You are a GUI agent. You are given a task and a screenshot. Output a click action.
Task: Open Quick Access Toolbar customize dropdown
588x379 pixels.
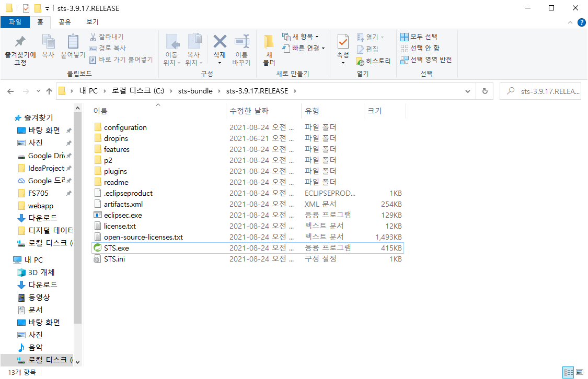[47, 8]
